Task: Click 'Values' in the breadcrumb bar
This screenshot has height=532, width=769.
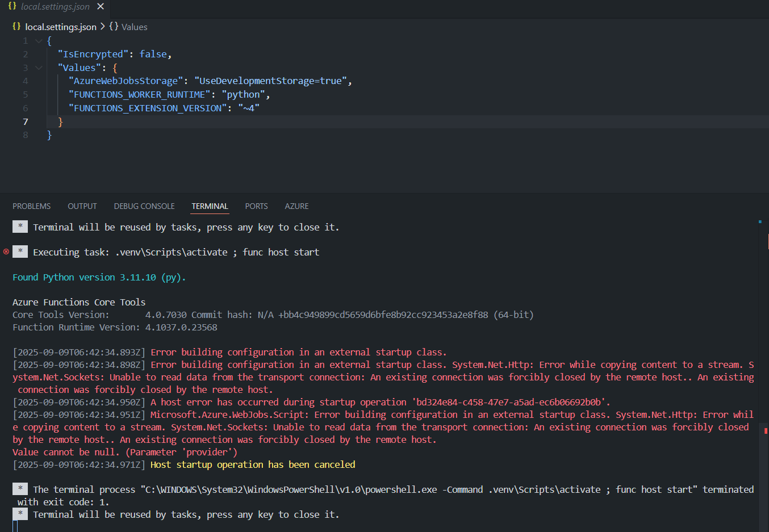Action: point(134,27)
